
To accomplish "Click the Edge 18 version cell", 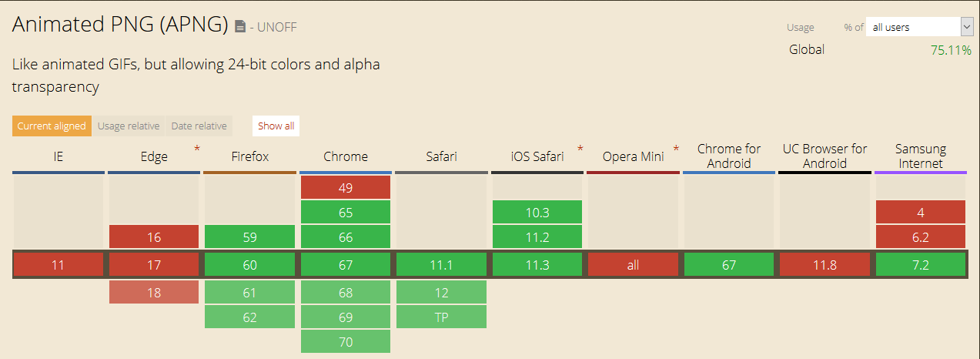I will click(154, 292).
